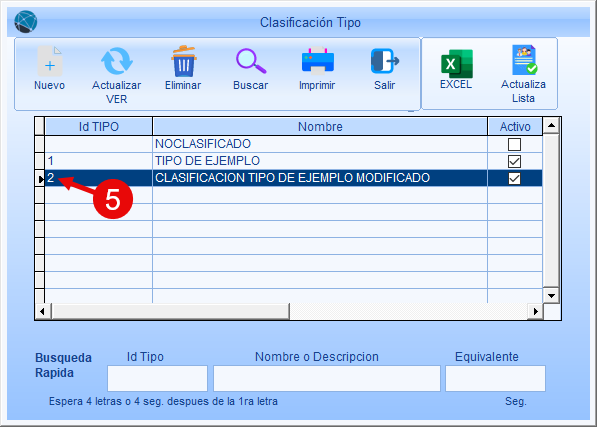The width and height of the screenshot is (597, 427).
Task: Toggle Activo checkbox on highlighted row 2
Action: 514,178
